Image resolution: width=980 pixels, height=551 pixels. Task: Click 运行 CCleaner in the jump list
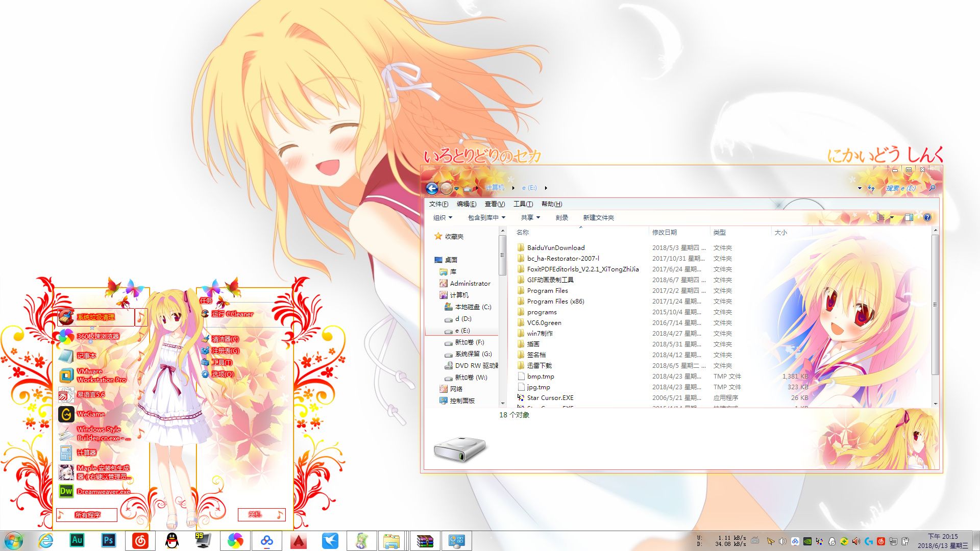[227, 314]
